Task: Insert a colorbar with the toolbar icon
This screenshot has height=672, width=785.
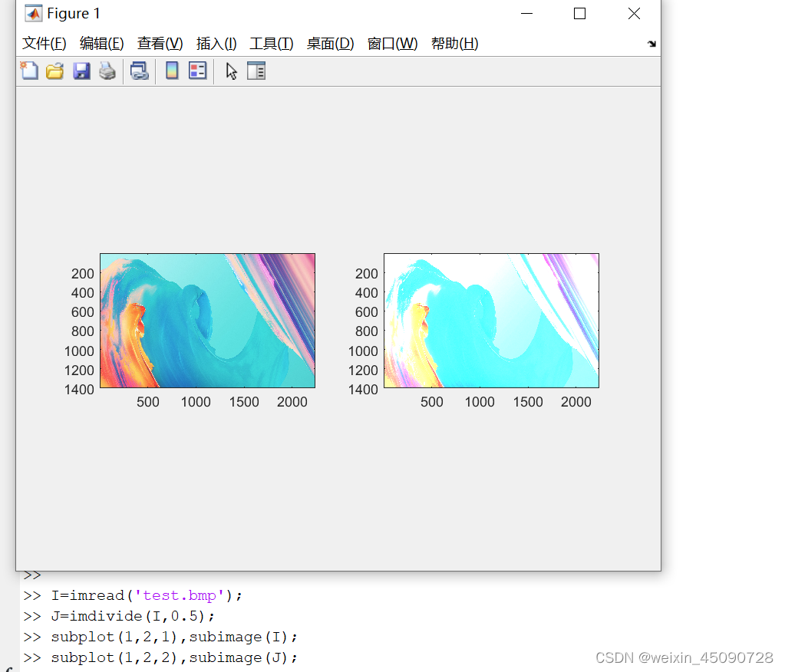Action: [x=172, y=71]
